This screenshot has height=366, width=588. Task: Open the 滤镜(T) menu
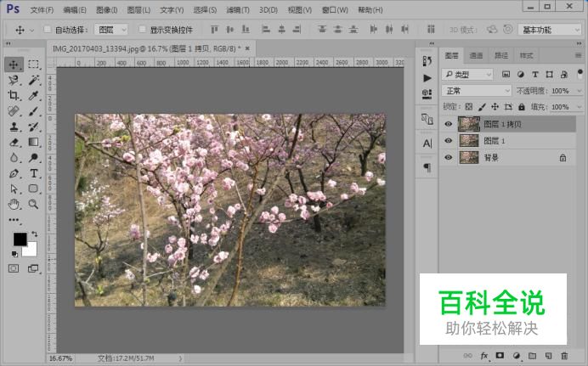pos(238,10)
